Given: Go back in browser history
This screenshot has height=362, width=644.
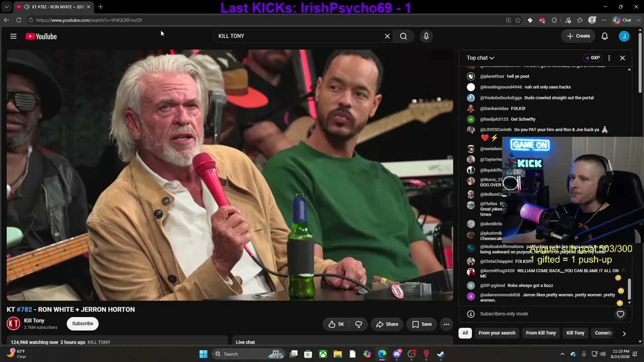Looking at the screenshot, I should click(7, 20).
